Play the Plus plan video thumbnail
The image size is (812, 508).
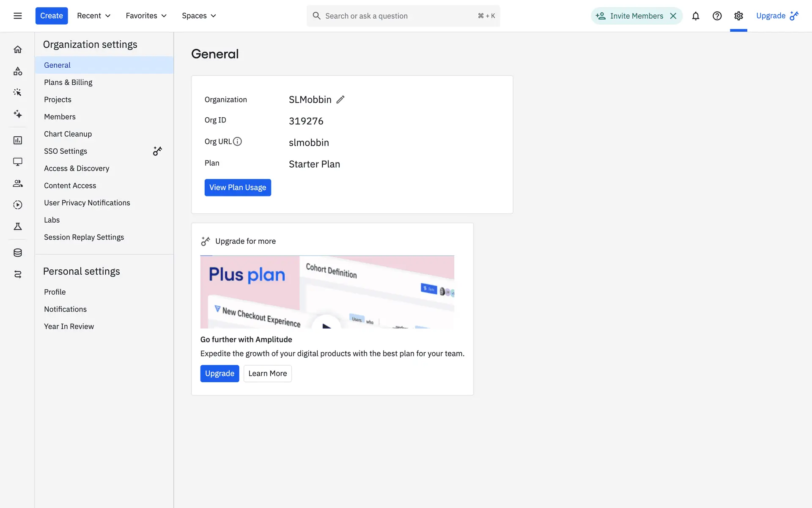click(326, 324)
